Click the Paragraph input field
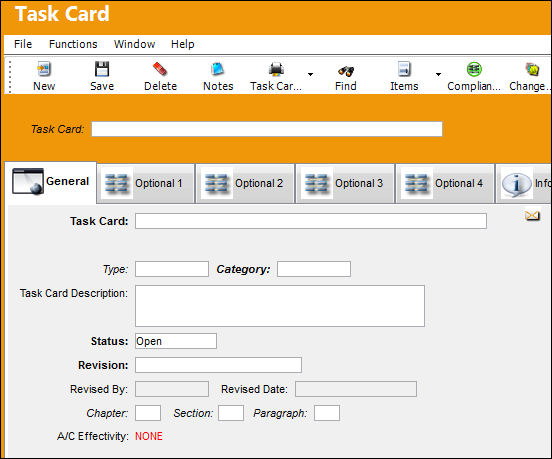Viewport: 552px width, 459px height. (327, 413)
